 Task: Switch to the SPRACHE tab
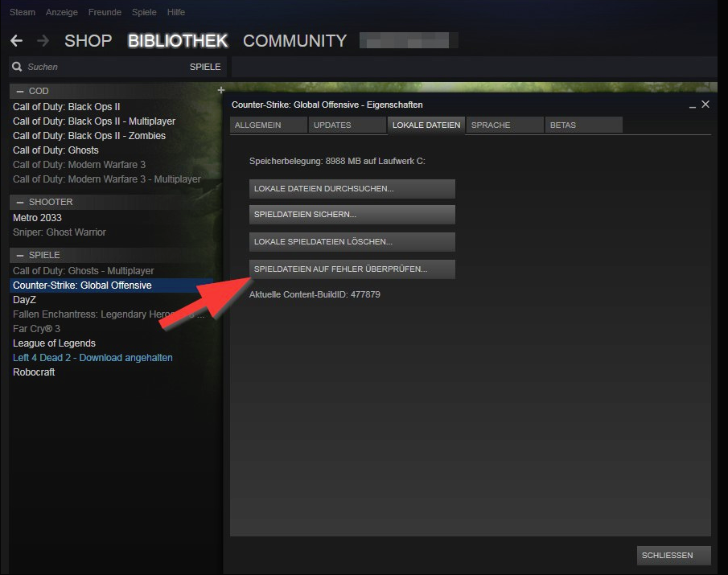(x=504, y=125)
